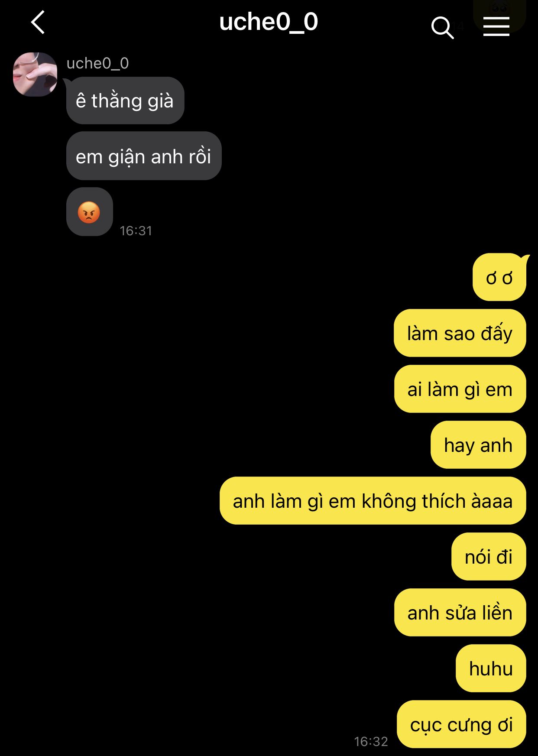
Task: Select the "em giận anh rồi" message
Action: 144,156
